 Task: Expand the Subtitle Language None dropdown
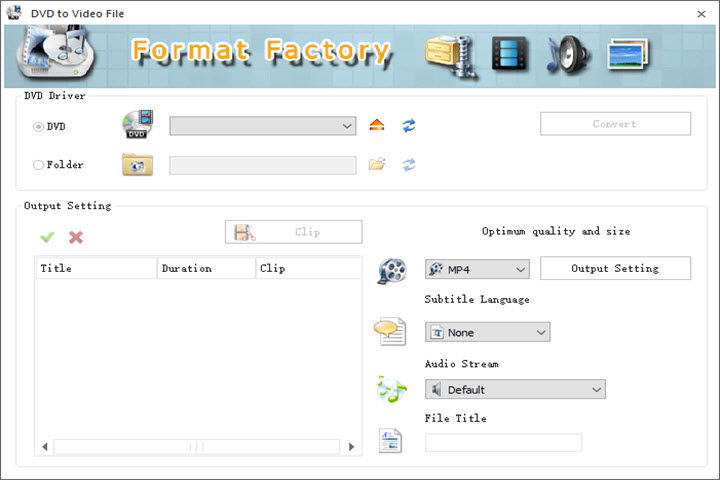click(488, 332)
